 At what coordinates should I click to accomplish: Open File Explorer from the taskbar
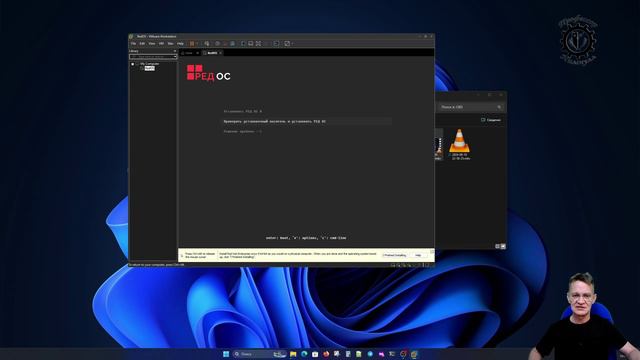293,354
